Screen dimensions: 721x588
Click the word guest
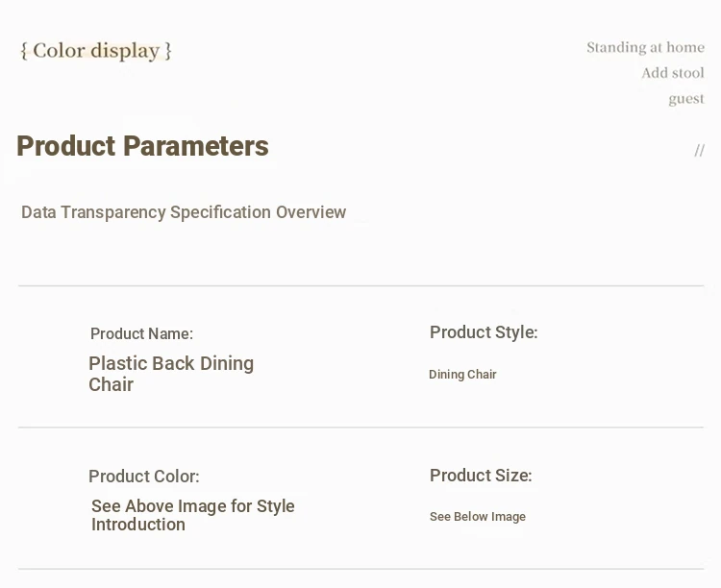[686, 99]
